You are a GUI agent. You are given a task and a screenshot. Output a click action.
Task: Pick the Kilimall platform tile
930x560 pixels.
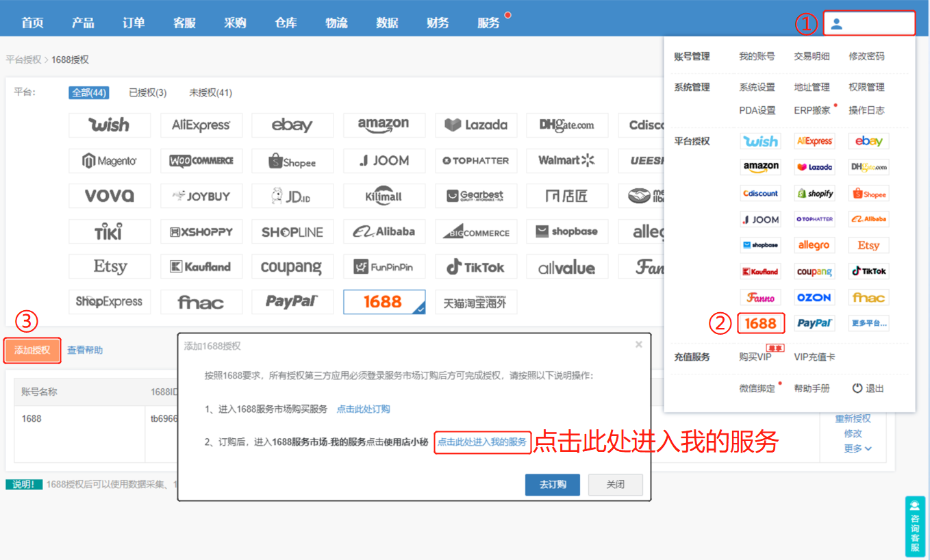(384, 196)
